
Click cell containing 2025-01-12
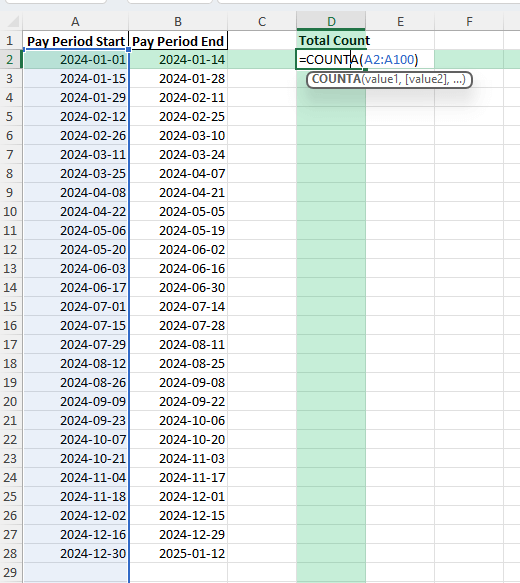pyautogui.click(x=178, y=553)
